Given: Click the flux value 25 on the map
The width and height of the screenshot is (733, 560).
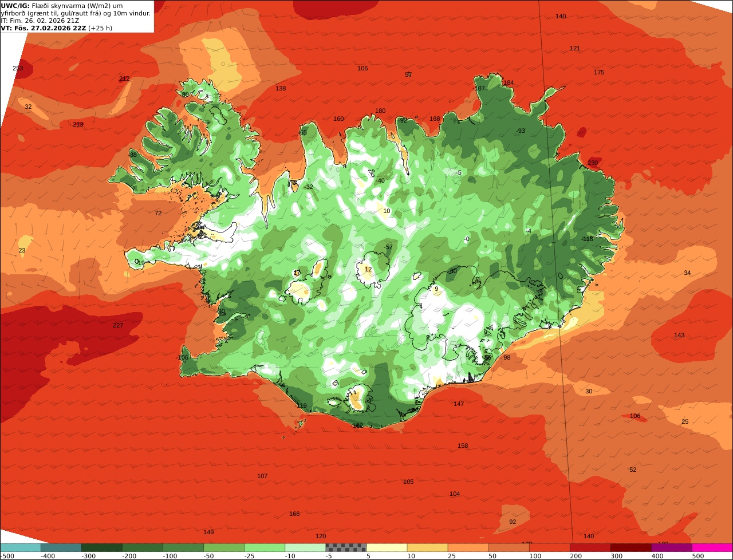Looking at the screenshot, I should tap(685, 421).
